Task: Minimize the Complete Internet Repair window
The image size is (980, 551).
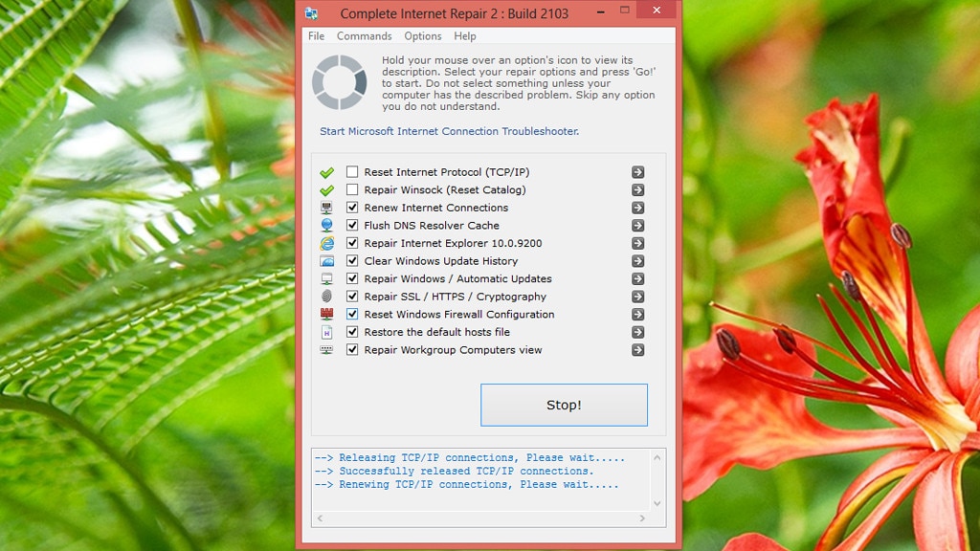Action: (x=601, y=11)
